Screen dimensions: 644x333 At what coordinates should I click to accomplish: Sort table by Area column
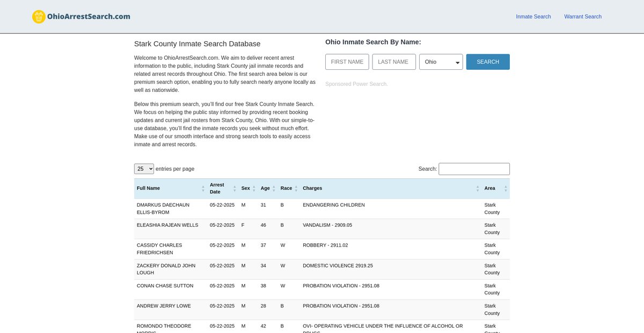point(496,189)
